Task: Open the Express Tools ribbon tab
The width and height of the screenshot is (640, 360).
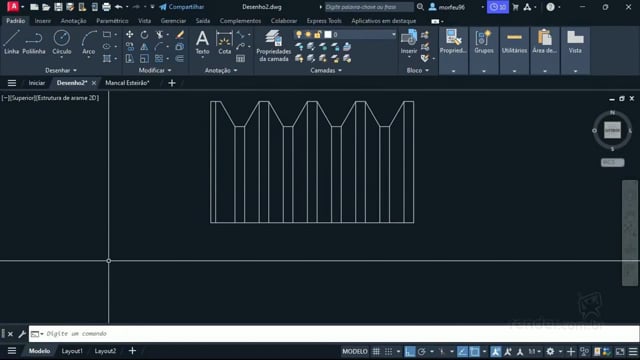Action: pyautogui.click(x=324, y=21)
